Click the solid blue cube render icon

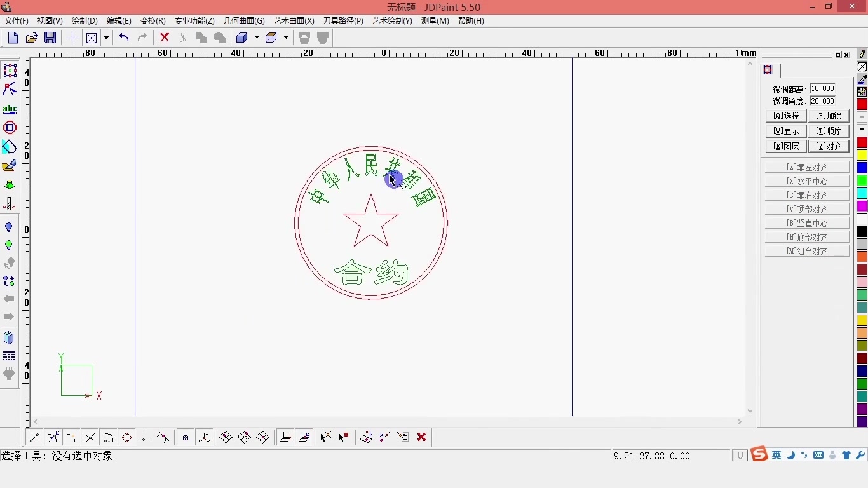click(x=241, y=38)
